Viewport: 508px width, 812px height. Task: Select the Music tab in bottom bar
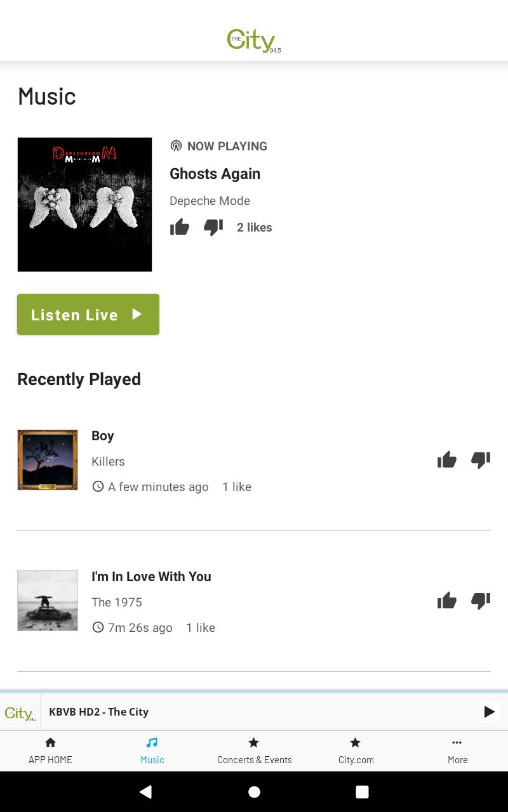pos(152,750)
